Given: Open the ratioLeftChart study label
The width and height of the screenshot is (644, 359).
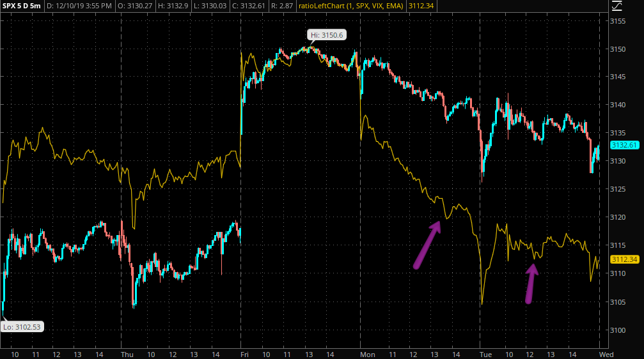Looking at the screenshot, I should [350, 6].
